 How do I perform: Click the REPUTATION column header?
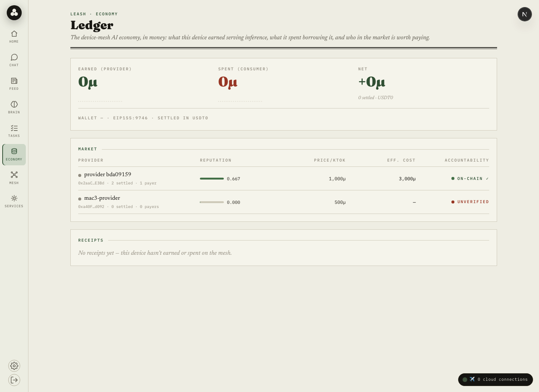pyautogui.click(x=216, y=160)
